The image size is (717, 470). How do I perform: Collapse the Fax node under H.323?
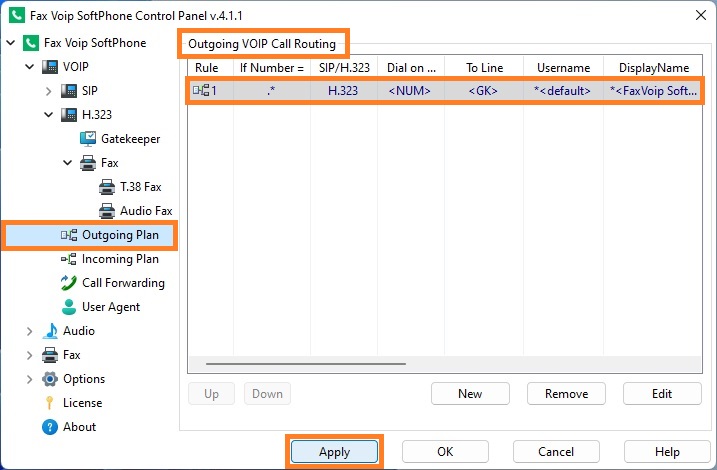click(x=68, y=162)
